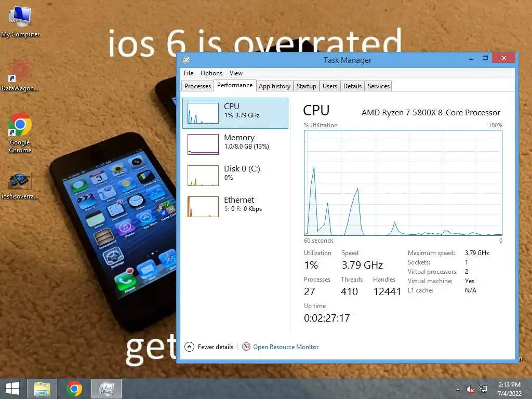Open the ios6isoverra... image file on desktop
Viewport: 532px width, 399px height.
pos(20,185)
